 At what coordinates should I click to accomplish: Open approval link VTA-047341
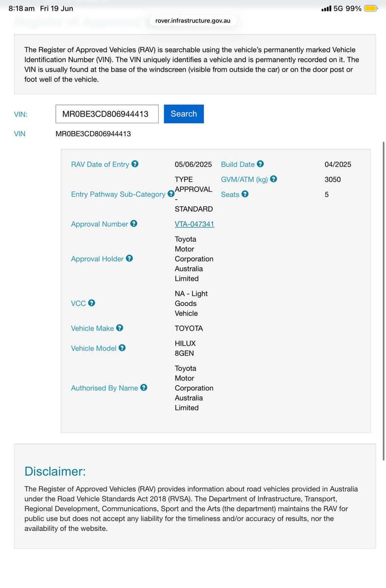point(194,224)
